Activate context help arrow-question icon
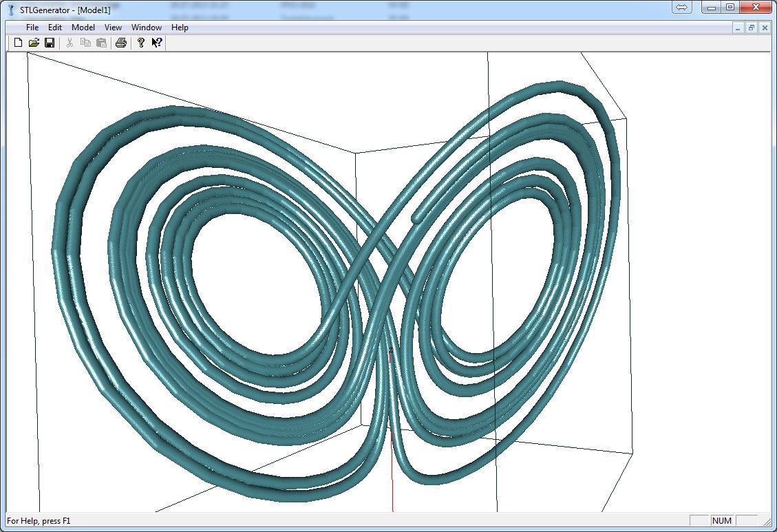The height and width of the screenshot is (532, 777). 157,43
